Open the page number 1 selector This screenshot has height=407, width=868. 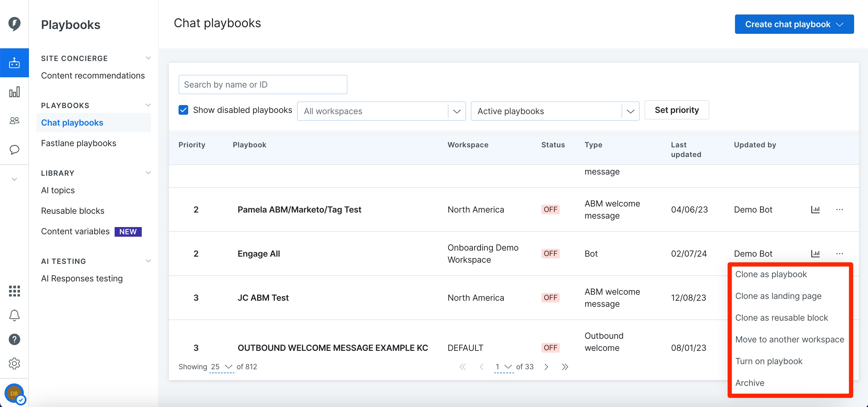tap(503, 367)
